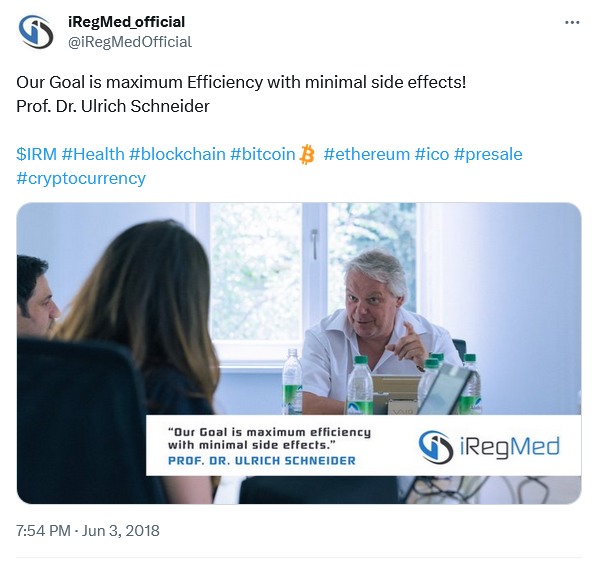This screenshot has height=564, width=598.
Task: Click the Prof. Dr. Ulrich Schneider caption
Action: point(262,461)
